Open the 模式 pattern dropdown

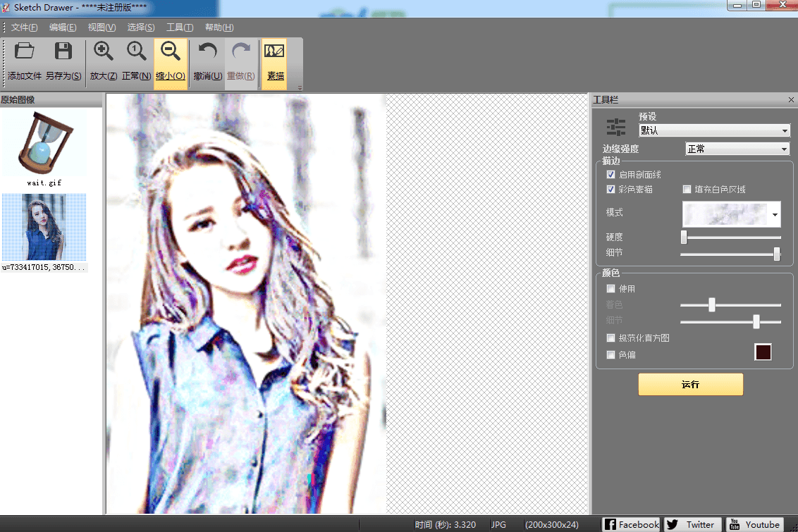click(731, 214)
